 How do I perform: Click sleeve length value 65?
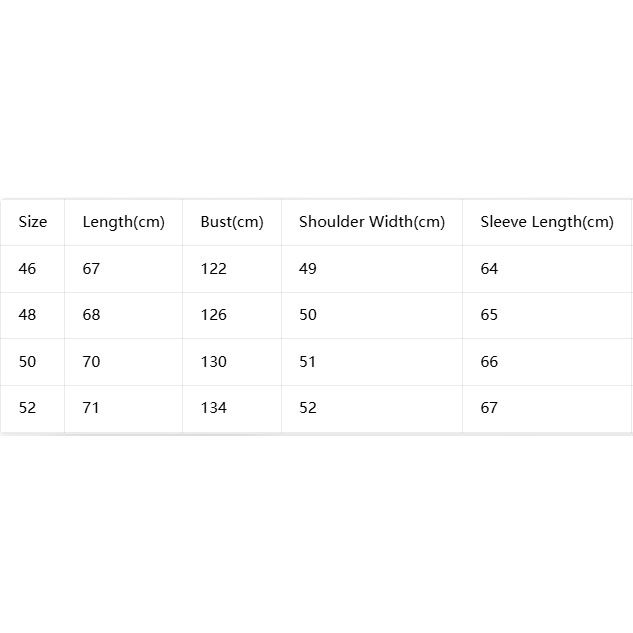(x=489, y=315)
